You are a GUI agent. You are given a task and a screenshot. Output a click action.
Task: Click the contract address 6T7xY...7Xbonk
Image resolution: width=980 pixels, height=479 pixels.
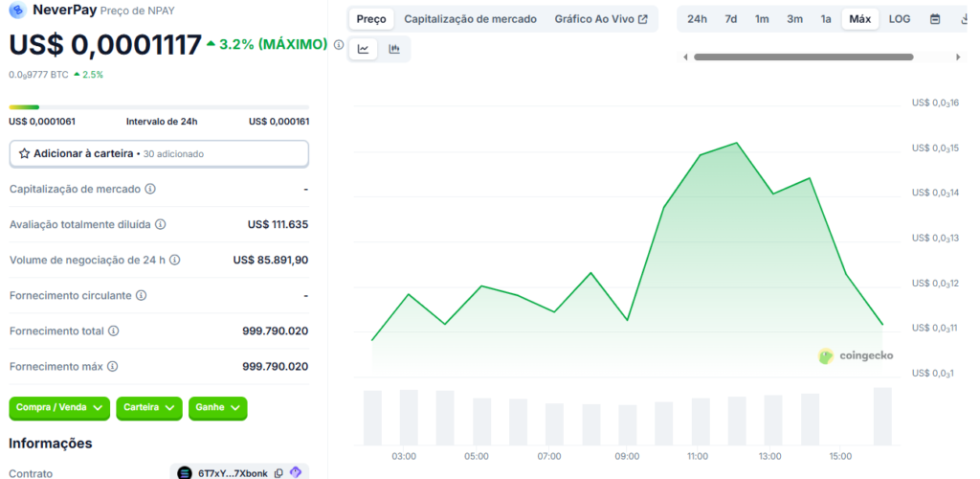(233, 473)
